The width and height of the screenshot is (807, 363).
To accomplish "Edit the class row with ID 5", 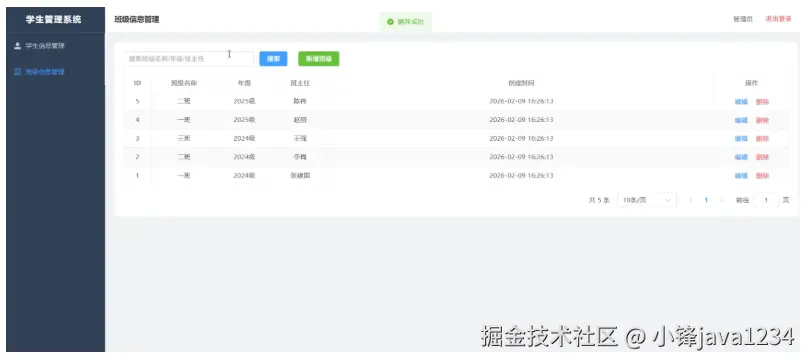I will tap(741, 102).
